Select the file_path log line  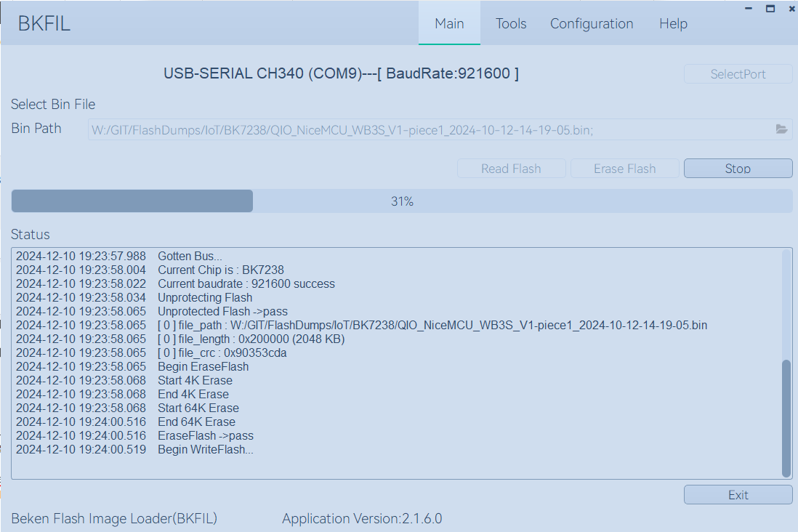361,325
